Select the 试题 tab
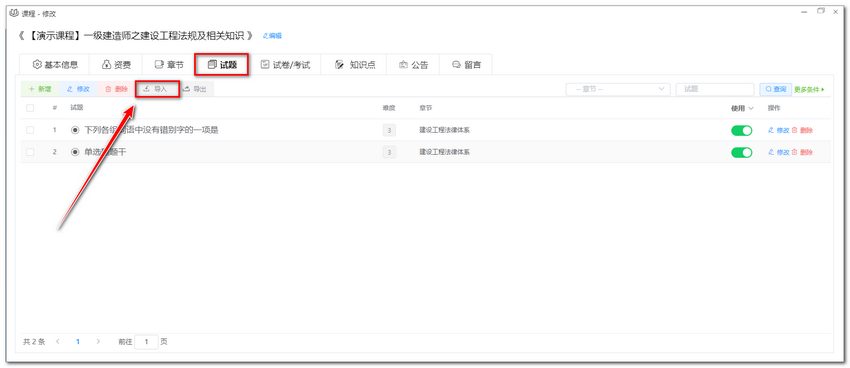 (222, 65)
